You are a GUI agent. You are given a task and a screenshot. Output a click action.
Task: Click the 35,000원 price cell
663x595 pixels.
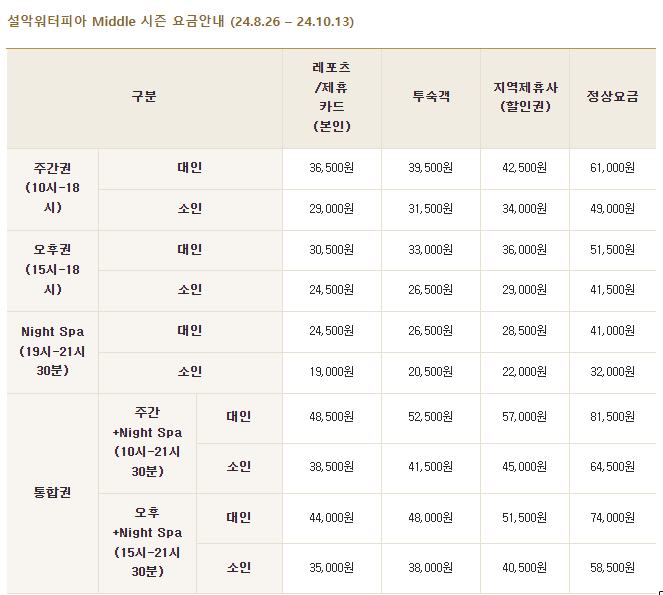coord(332,568)
